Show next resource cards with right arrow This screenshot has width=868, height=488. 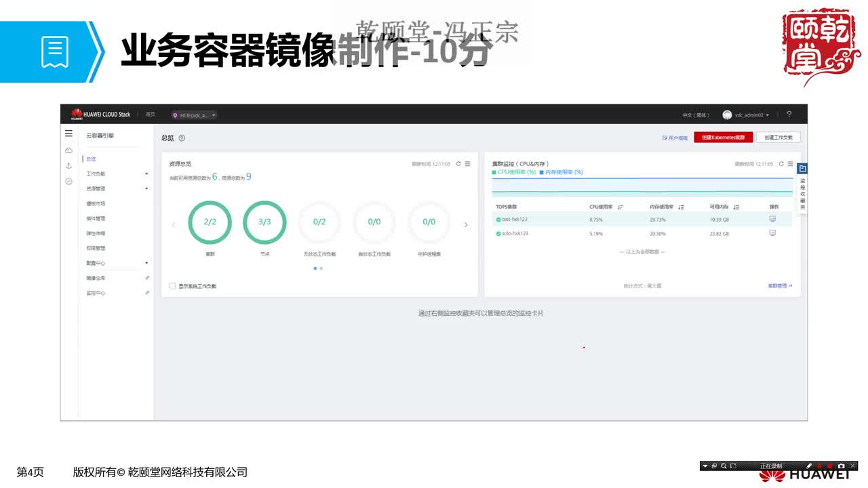click(x=466, y=225)
